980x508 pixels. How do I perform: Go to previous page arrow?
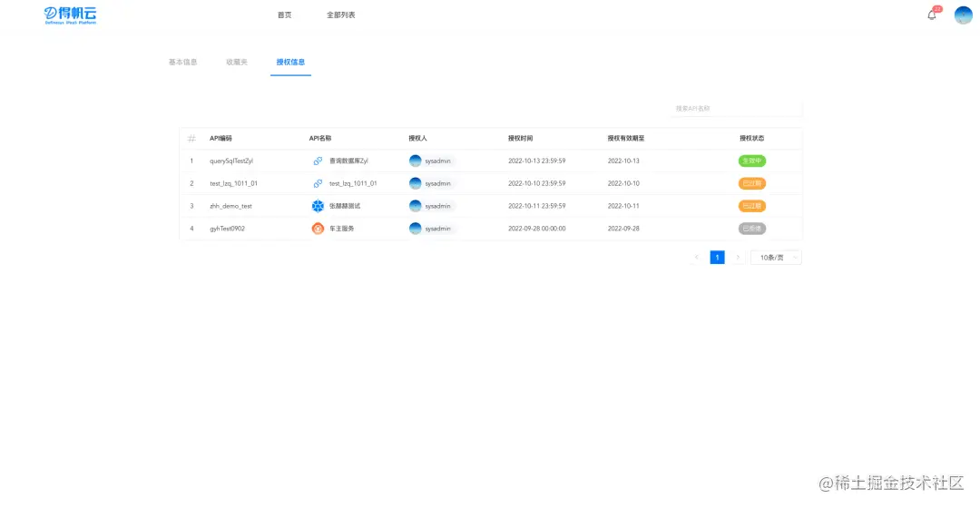click(x=696, y=257)
